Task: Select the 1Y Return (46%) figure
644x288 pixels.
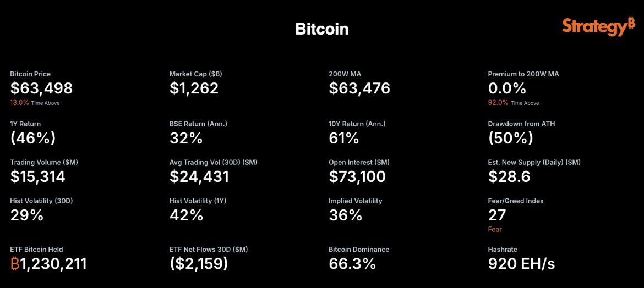Action: (x=33, y=139)
